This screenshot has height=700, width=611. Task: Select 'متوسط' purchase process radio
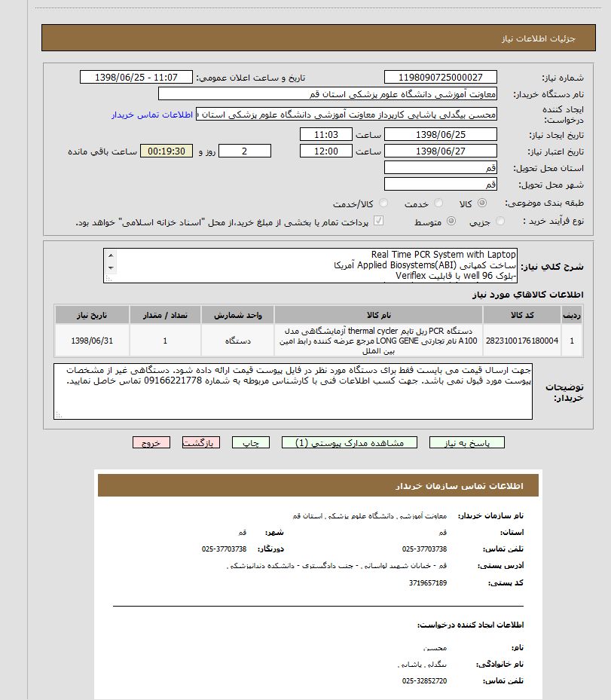coord(451,222)
